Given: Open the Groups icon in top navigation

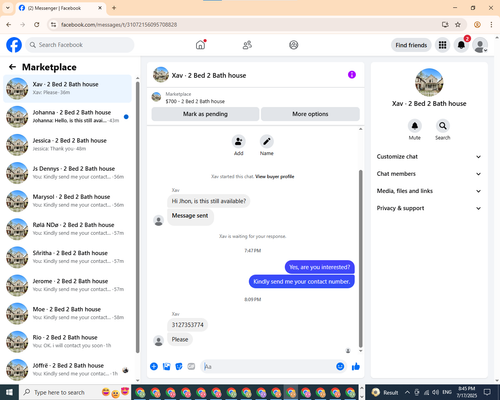Looking at the screenshot, I should [294, 45].
